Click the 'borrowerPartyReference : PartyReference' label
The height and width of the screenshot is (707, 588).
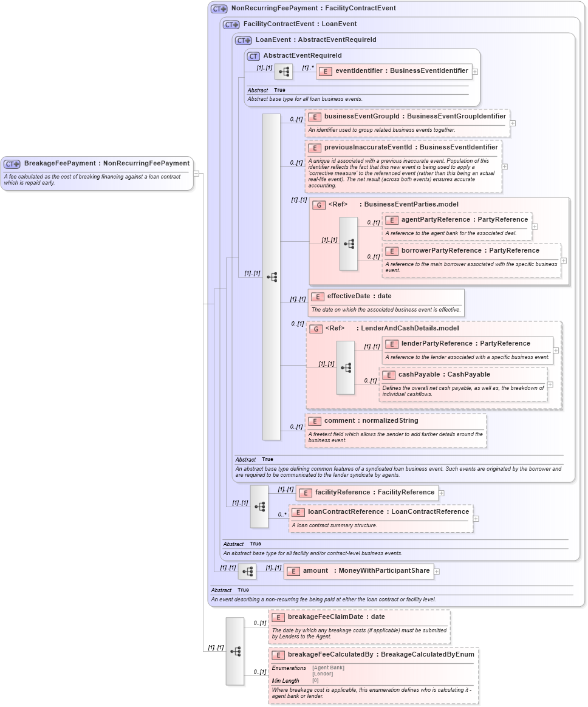coord(470,251)
